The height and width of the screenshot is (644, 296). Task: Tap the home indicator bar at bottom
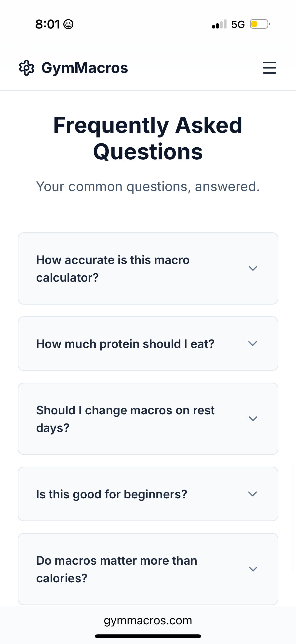coord(148,636)
